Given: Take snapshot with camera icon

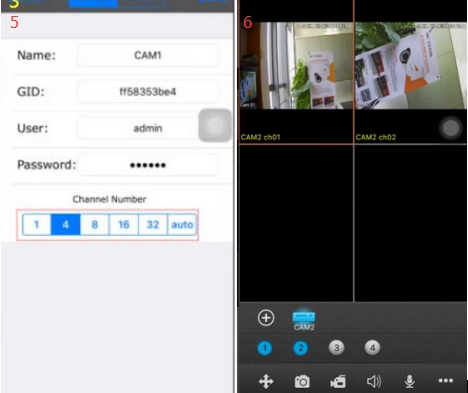Looking at the screenshot, I should tap(302, 381).
